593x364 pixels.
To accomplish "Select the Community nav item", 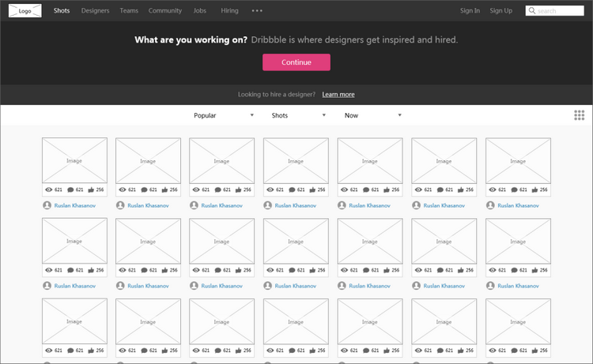I will click(x=164, y=11).
